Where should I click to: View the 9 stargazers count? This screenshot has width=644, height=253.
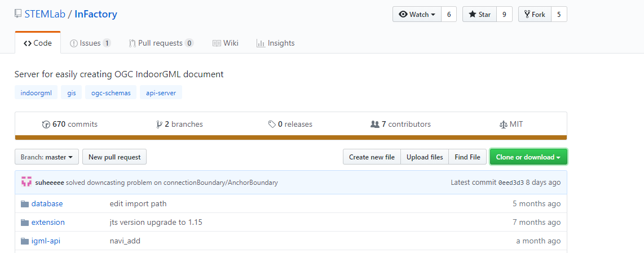click(504, 15)
